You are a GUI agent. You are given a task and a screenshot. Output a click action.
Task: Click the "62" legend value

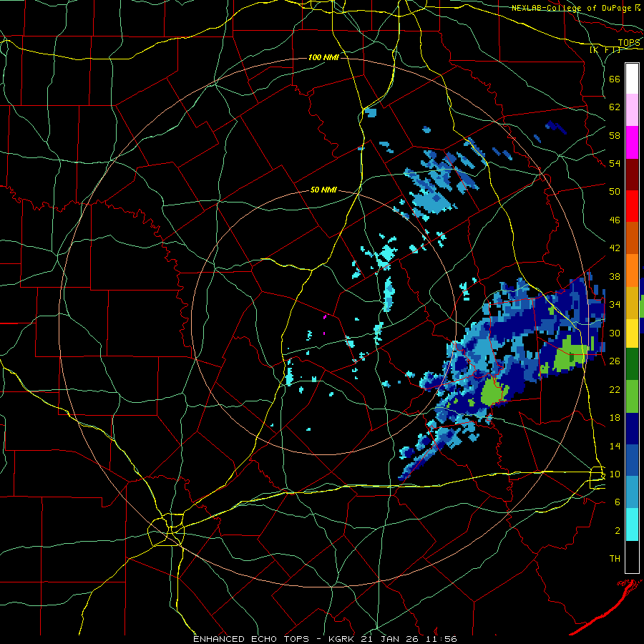point(615,107)
